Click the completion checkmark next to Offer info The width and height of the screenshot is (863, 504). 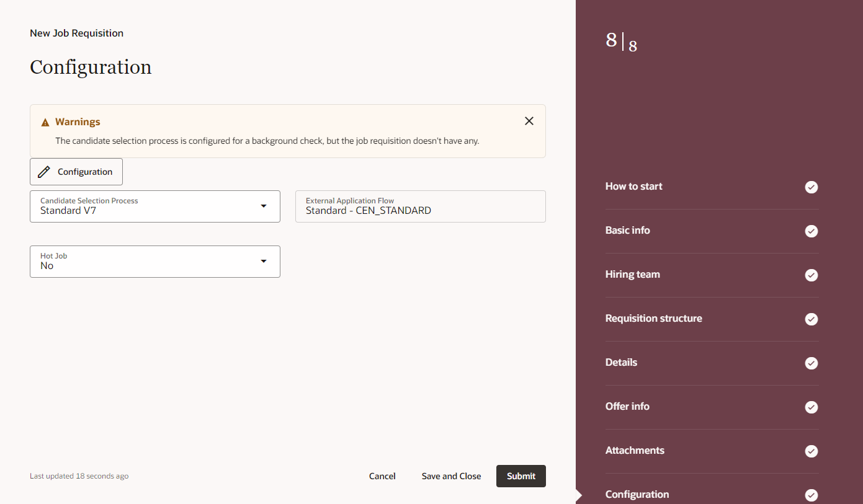tap(811, 407)
